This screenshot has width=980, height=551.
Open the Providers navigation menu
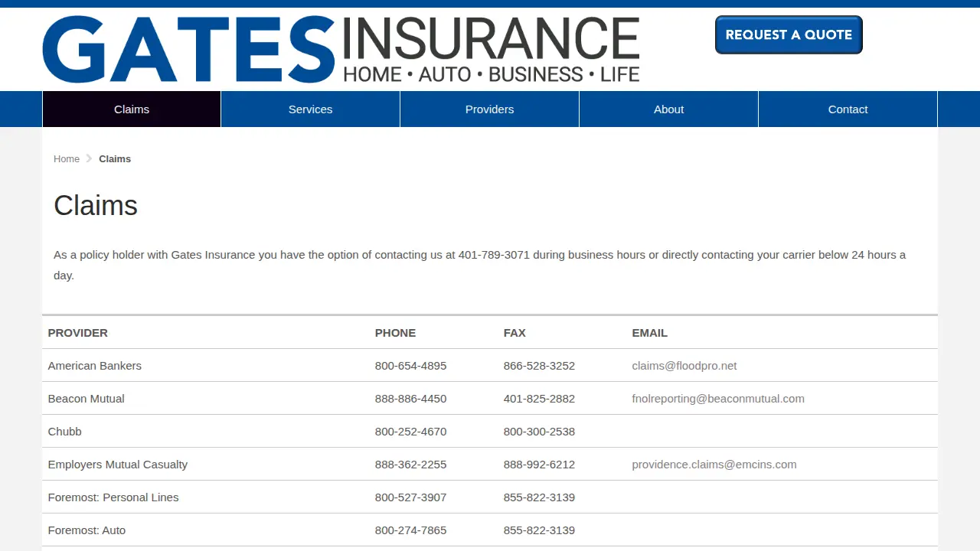tap(490, 109)
